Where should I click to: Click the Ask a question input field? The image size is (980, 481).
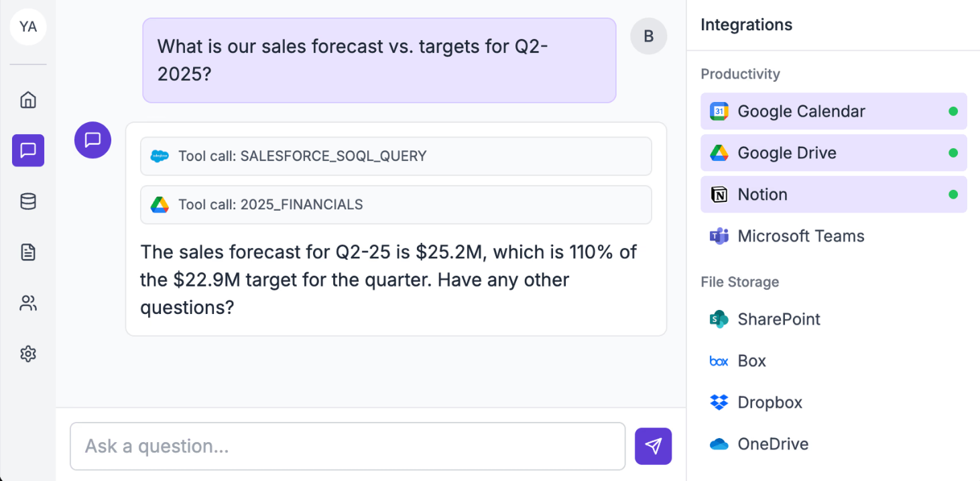click(348, 446)
